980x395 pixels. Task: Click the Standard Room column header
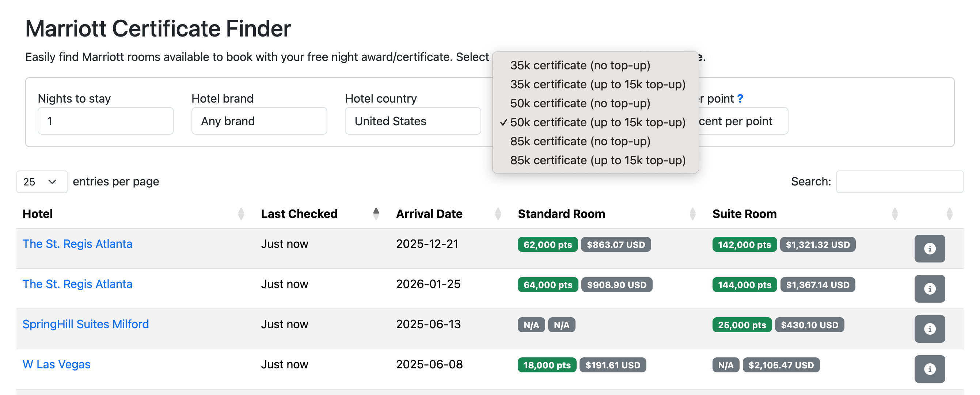561,214
